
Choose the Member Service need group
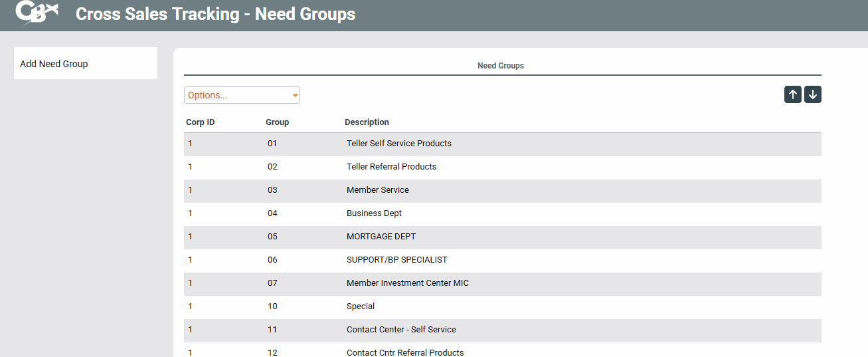click(377, 190)
